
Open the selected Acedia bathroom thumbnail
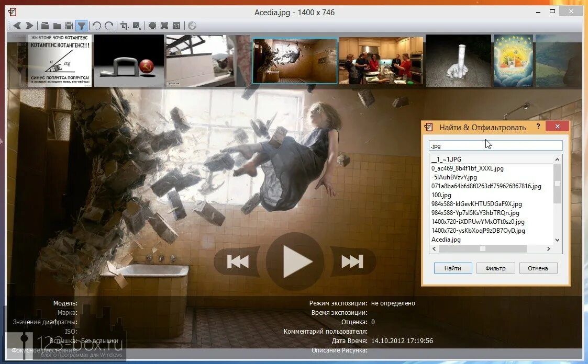pyautogui.click(x=295, y=61)
